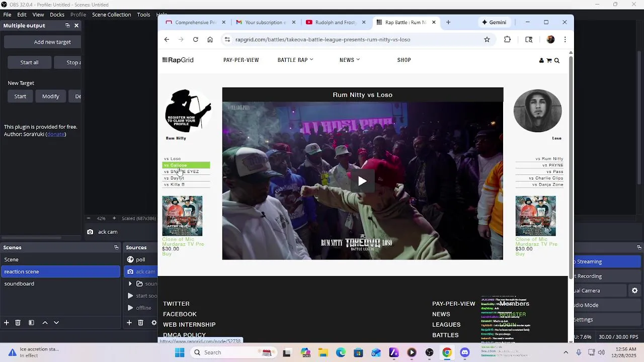Float the Multiple output dock
The width and height of the screenshot is (644, 362).
(67, 26)
